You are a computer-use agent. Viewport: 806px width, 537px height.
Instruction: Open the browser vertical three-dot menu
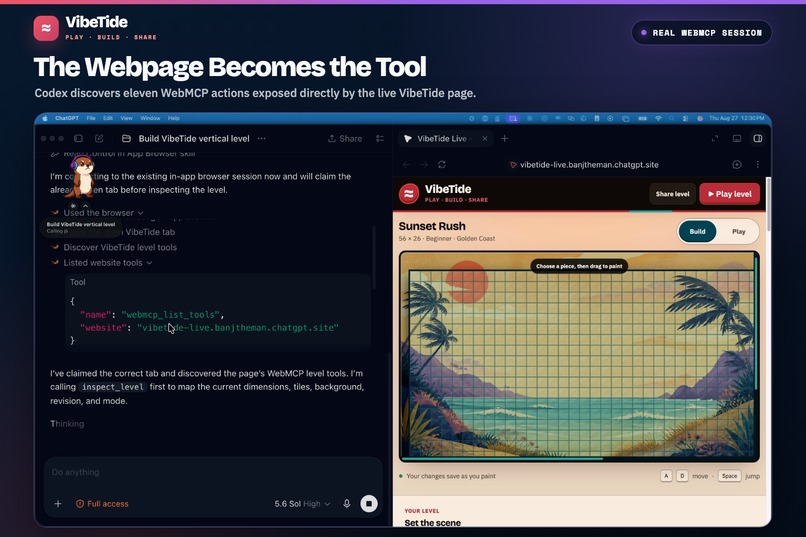(x=758, y=164)
